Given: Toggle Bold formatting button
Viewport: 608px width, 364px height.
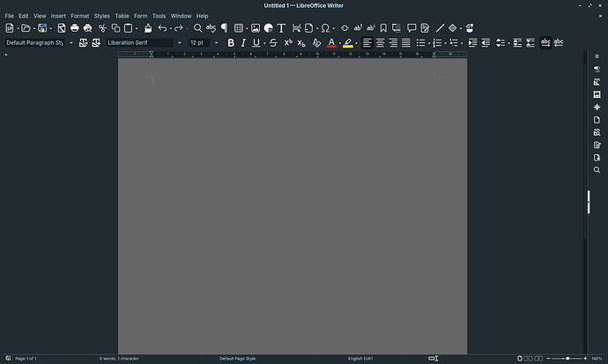Looking at the screenshot, I should click(x=231, y=42).
